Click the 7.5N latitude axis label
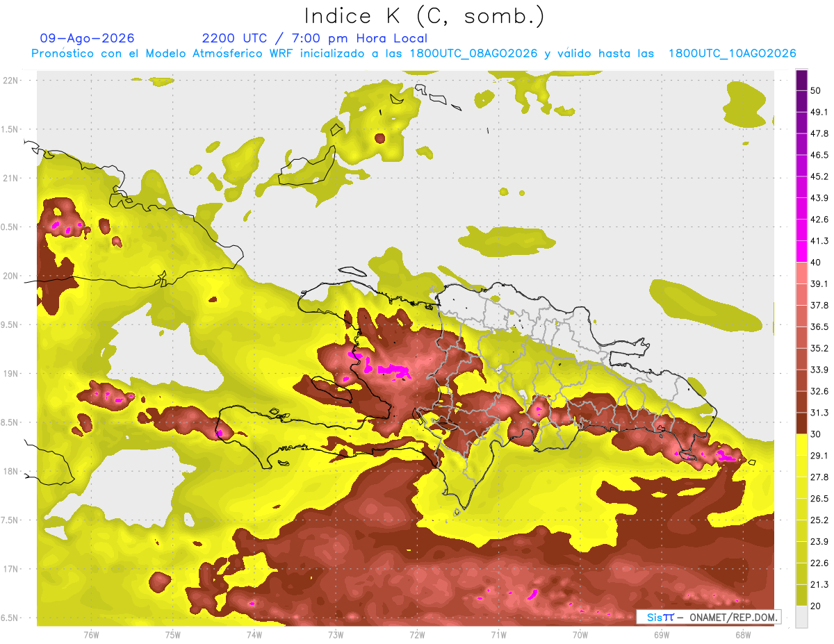The image size is (834, 644). pyautogui.click(x=10, y=520)
